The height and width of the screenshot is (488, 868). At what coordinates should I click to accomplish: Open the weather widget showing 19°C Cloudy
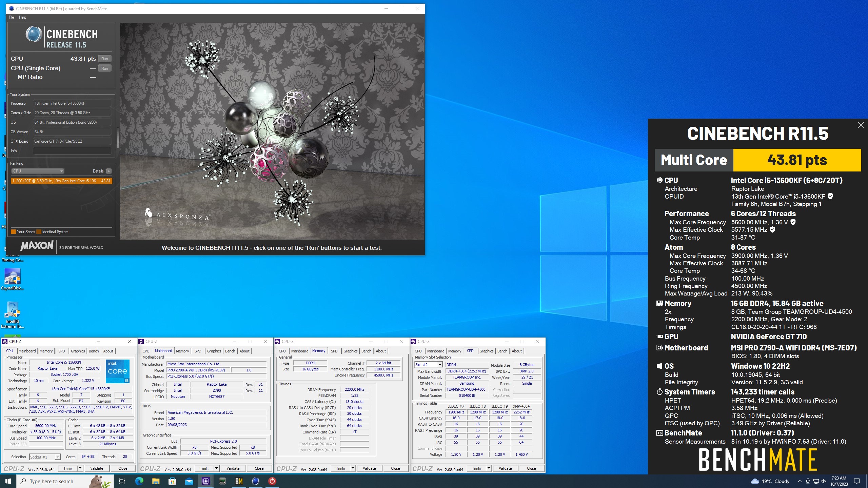pyautogui.click(x=770, y=481)
